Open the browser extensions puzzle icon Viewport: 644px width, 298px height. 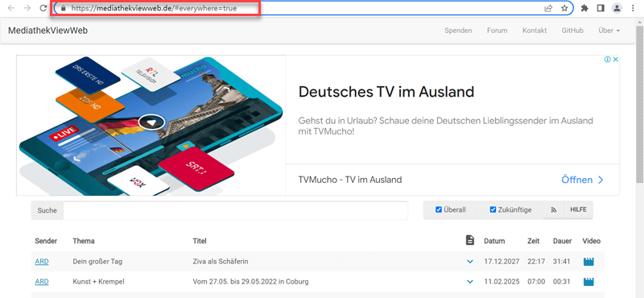pos(585,8)
